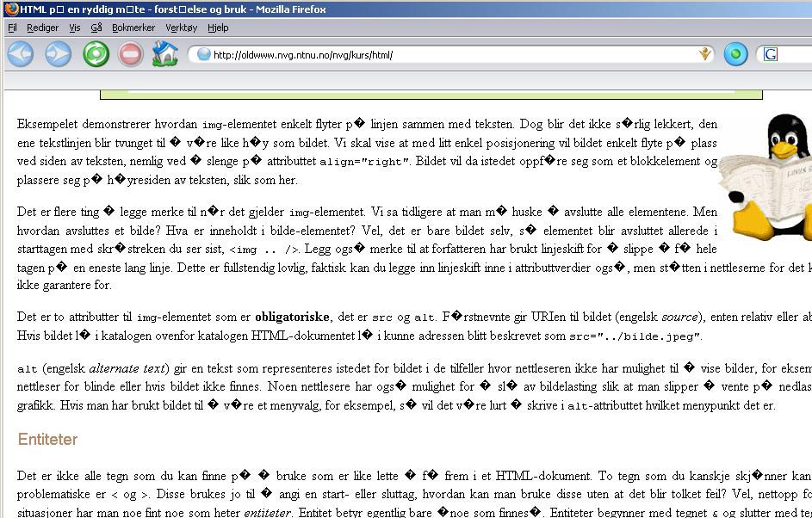The image size is (812, 518).
Task: Click the code text src="../bilde.jpeg"
Action: (635, 336)
